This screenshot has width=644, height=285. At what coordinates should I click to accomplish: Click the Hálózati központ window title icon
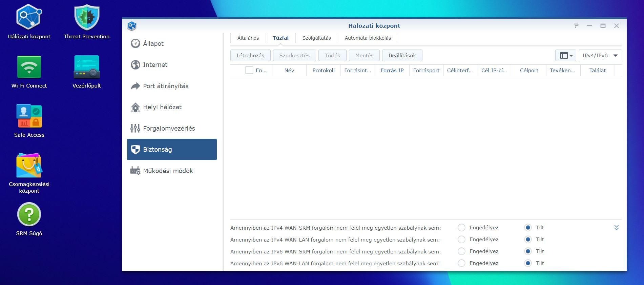point(132,26)
